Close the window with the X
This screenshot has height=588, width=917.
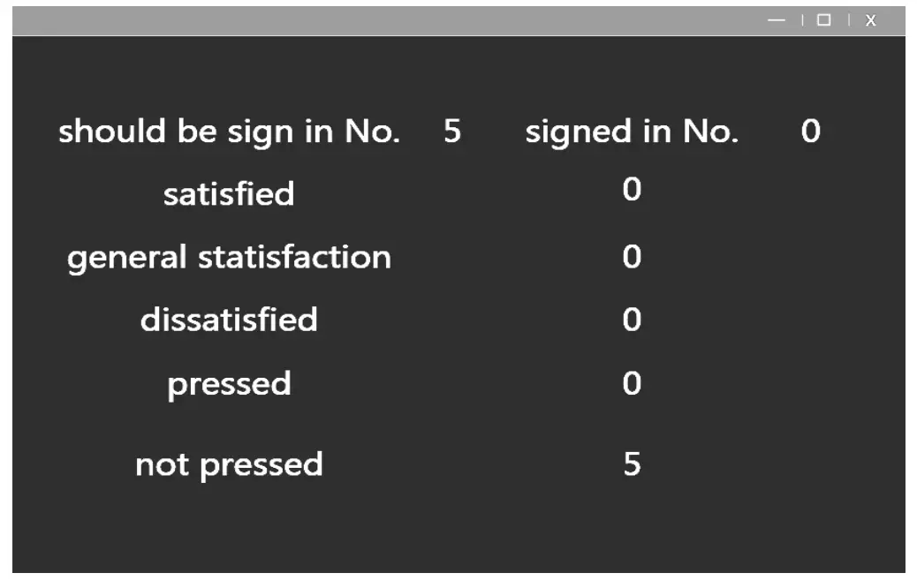click(x=871, y=20)
